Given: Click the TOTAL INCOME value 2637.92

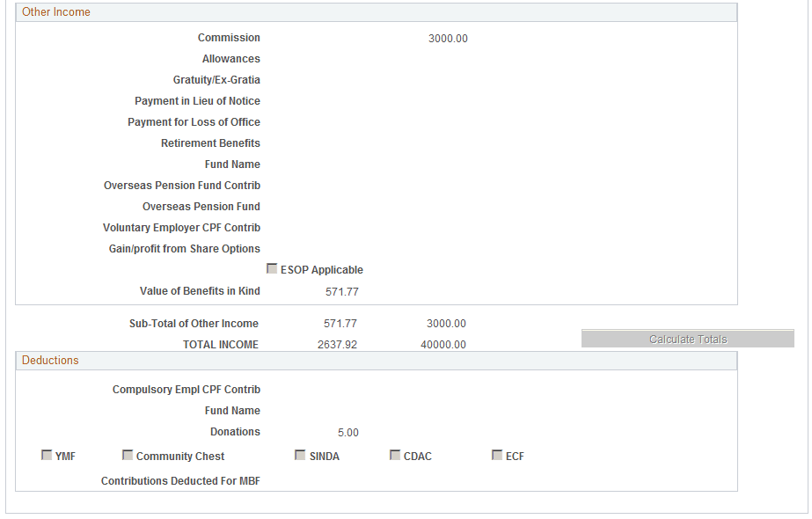Looking at the screenshot, I should [337, 345].
